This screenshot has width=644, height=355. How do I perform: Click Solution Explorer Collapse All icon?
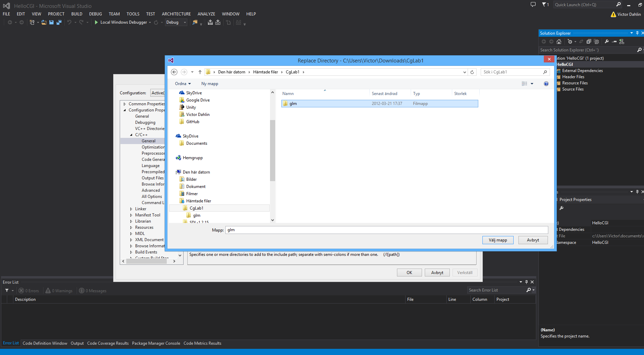pos(589,42)
